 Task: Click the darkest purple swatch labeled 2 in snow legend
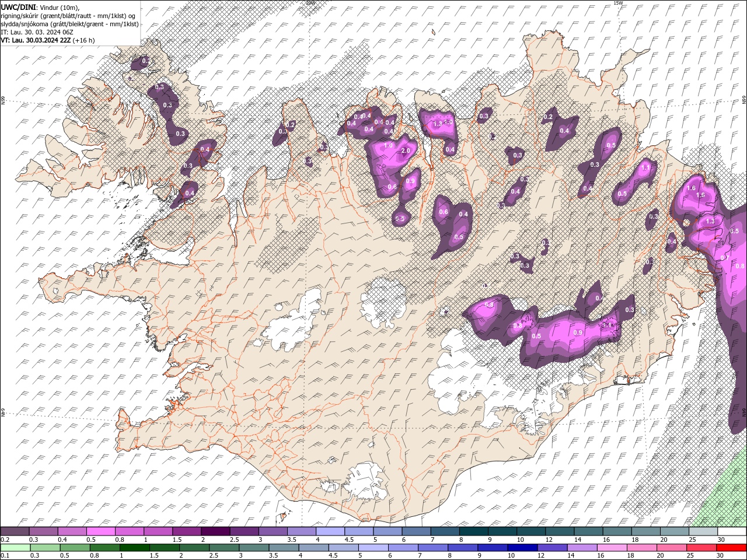(x=215, y=531)
